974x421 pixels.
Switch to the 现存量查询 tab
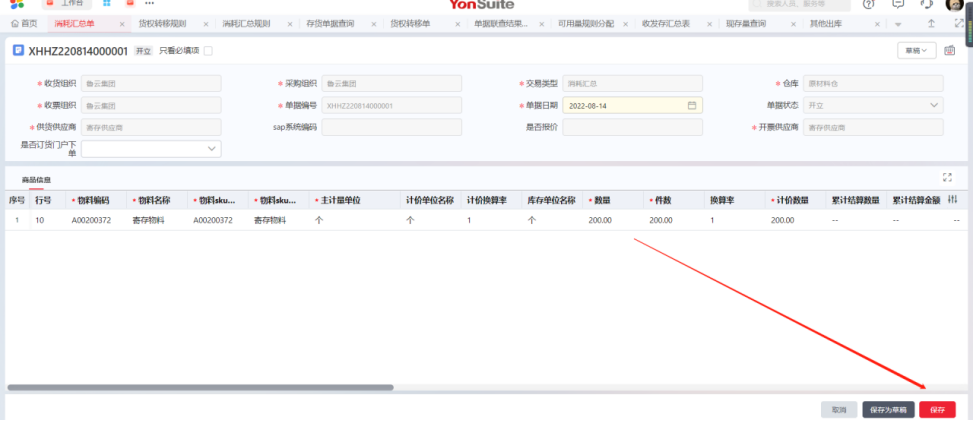[x=744, y=23]
